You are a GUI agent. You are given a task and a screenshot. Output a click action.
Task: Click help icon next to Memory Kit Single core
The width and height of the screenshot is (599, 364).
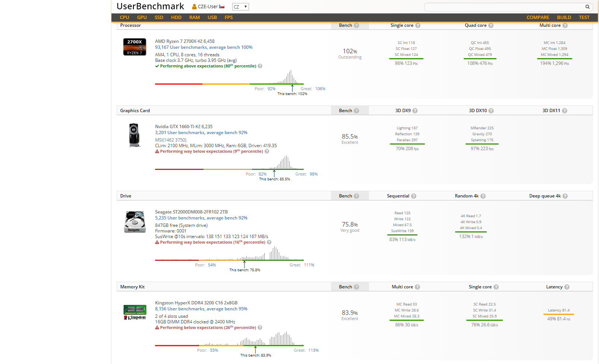click(496, 287)
